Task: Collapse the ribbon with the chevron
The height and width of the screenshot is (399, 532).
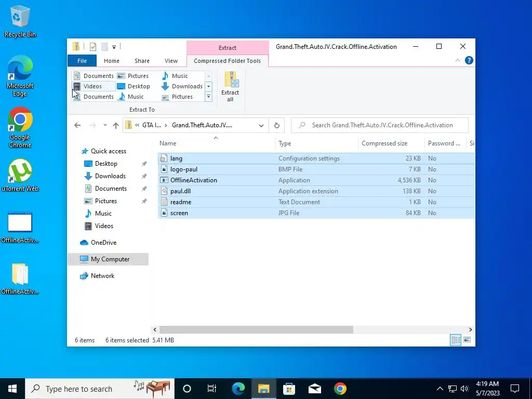Action: (x=457, y=60)
